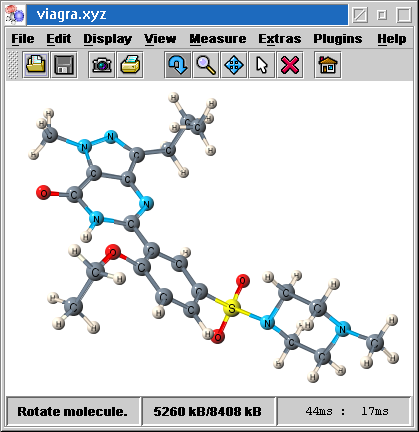419x432 pixels.
Task: Open the Display menu
Action: [108, 39]
